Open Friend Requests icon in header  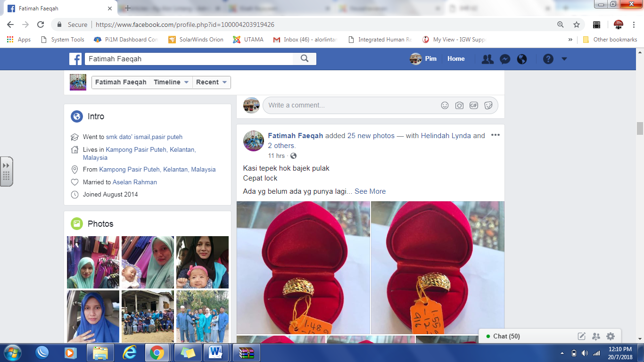pyautogui.click(x=487, y=59)
